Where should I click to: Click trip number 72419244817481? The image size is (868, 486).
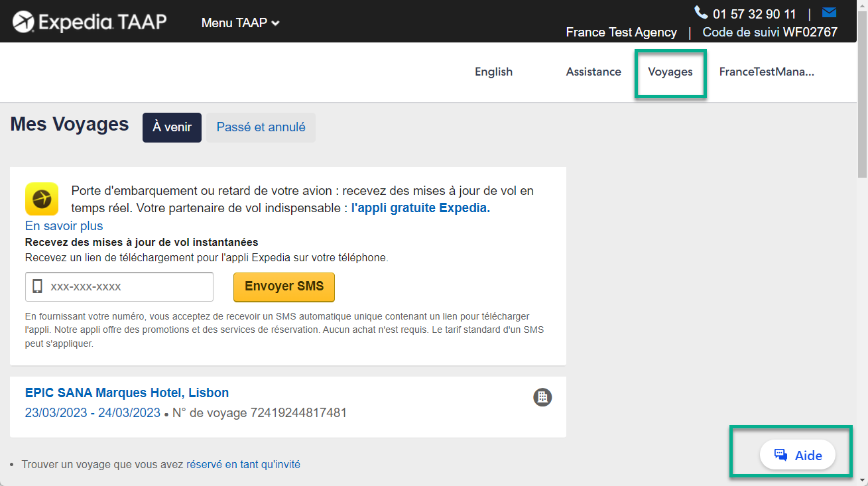298,413
